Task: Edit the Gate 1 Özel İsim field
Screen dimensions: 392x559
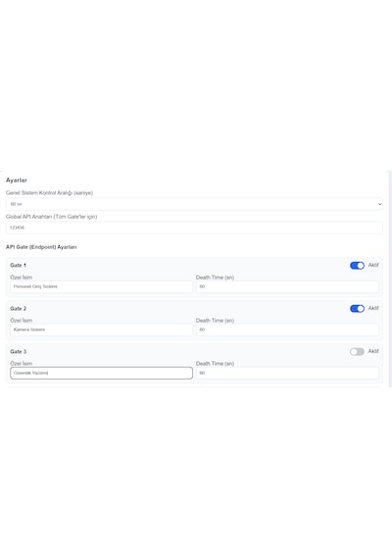Action: pos(102,286)
